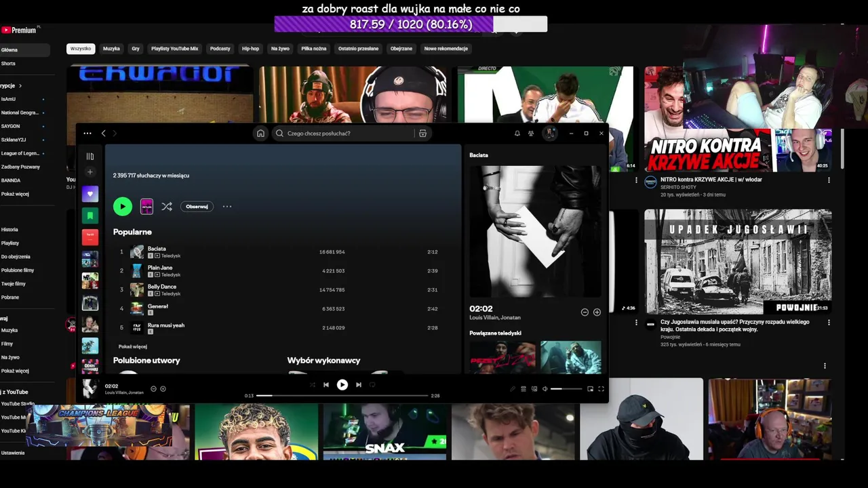Open the artist page more options dots

coord(227,207)
